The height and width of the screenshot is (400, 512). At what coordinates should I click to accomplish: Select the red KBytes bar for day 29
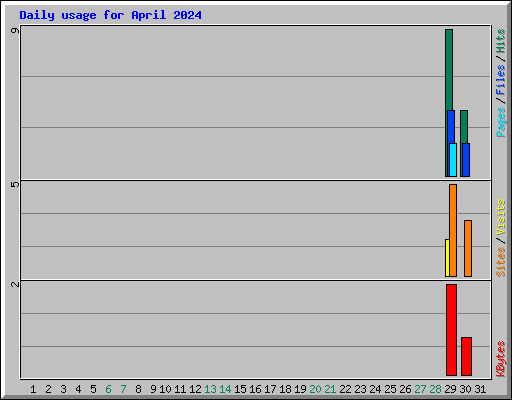451,330
